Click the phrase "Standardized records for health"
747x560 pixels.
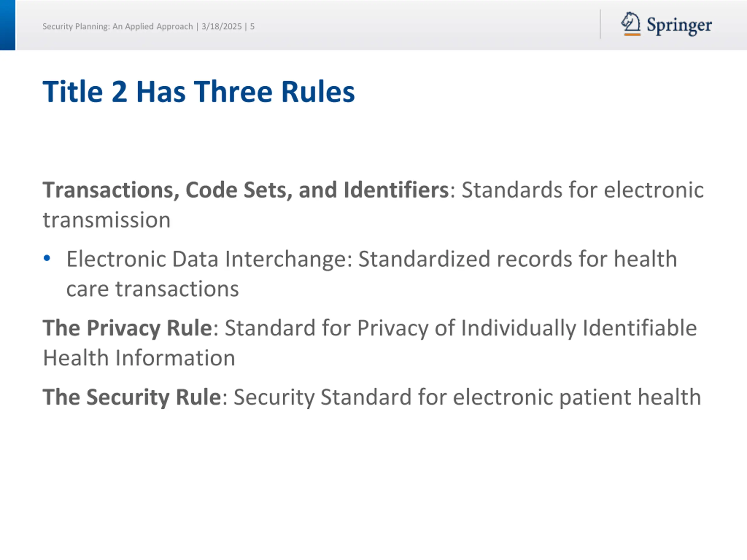point(517,259)
